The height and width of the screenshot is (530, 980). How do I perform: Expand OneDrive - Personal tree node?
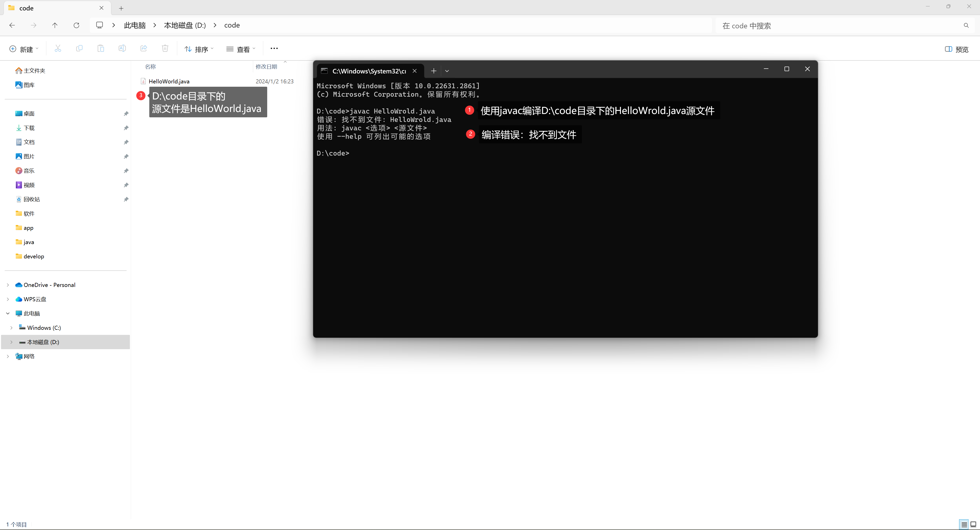click(8, 285)
